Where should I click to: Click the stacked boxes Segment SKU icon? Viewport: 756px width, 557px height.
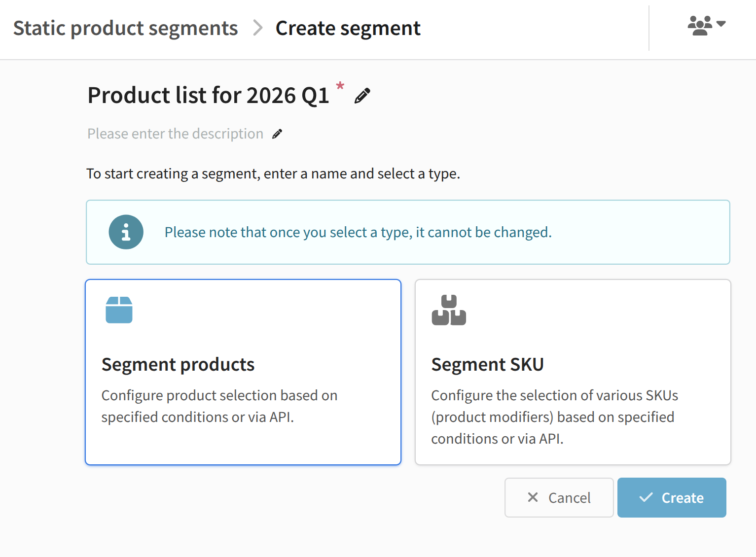(x=449, y=310)
